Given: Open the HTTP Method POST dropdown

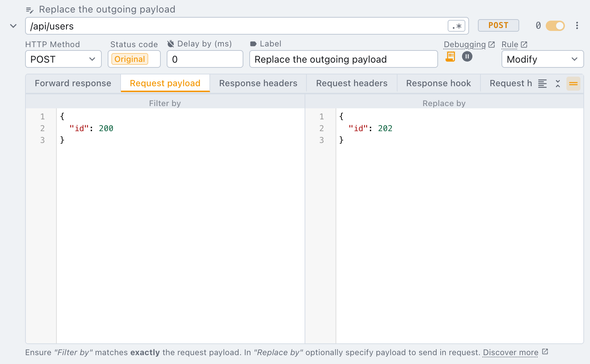Looking at the screenshot, I should pyautogui.click(x=63, y=59).
